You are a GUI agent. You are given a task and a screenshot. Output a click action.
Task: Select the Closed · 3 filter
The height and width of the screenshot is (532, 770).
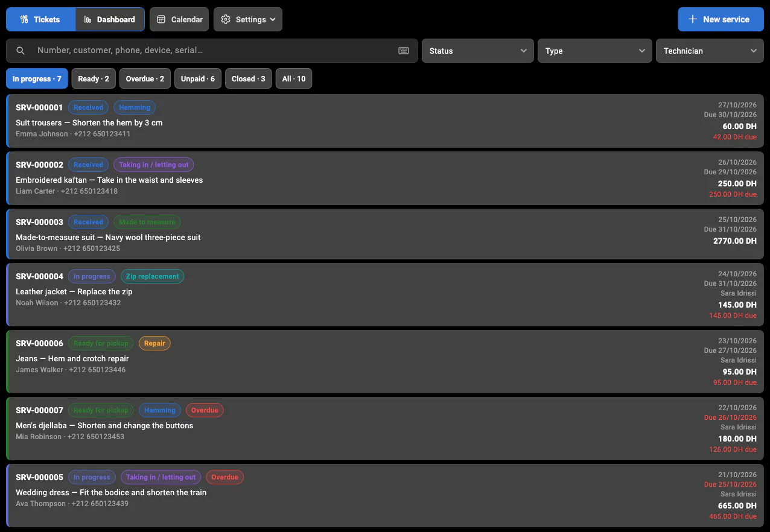(x=249, y=78)
